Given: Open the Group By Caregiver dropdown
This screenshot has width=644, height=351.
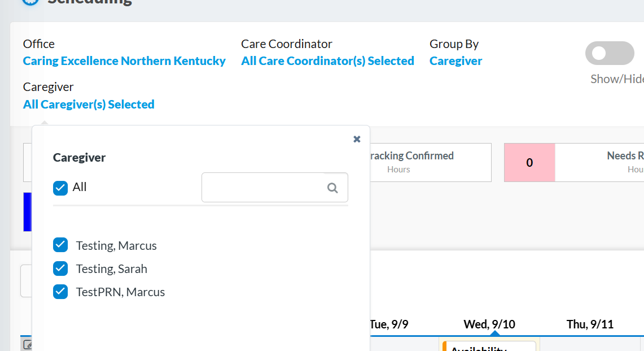Looking at the screenshot, I should tap(455, 61).
